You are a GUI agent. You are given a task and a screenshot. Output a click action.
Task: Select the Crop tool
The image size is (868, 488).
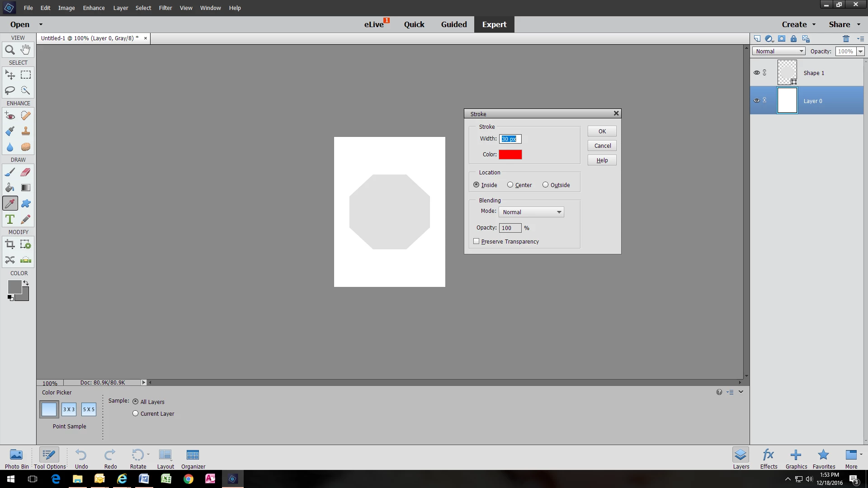tap(9, 244)
